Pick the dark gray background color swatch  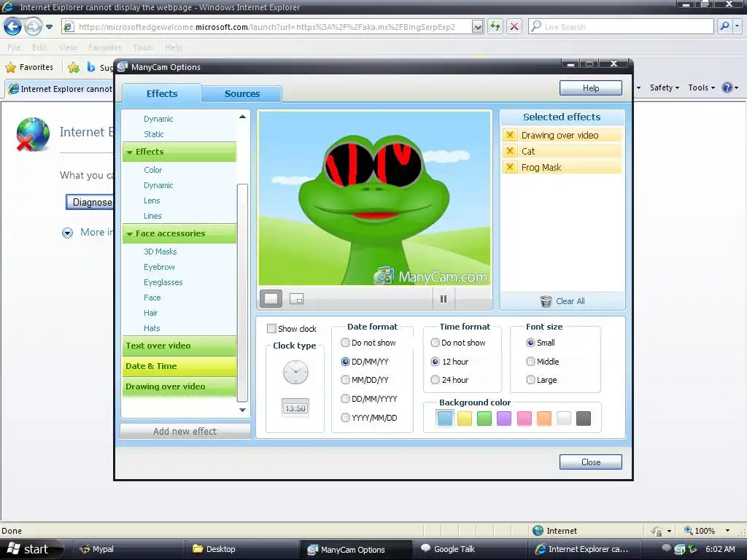pyautogui.click(x=584, y=418)
